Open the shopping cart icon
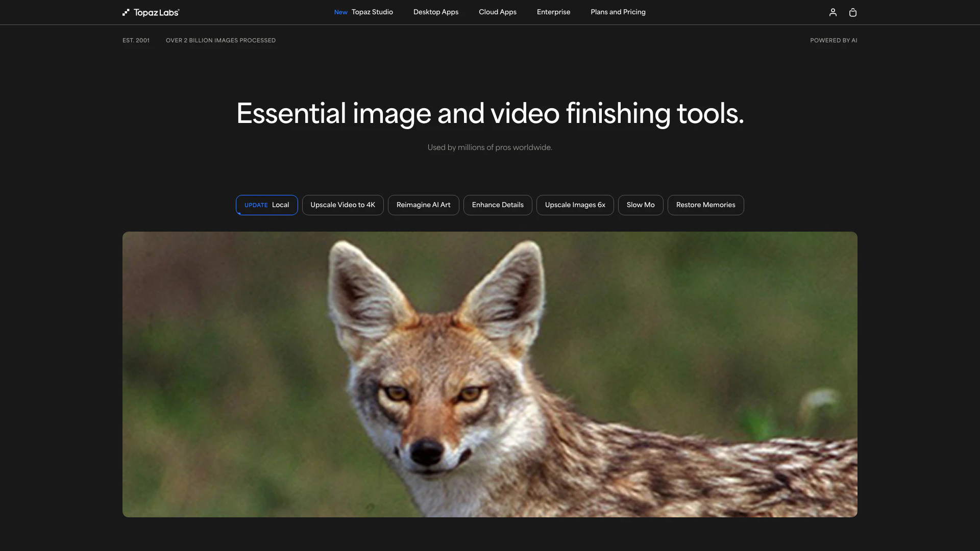Screen dimensions: 980x551 click(852, 12)
